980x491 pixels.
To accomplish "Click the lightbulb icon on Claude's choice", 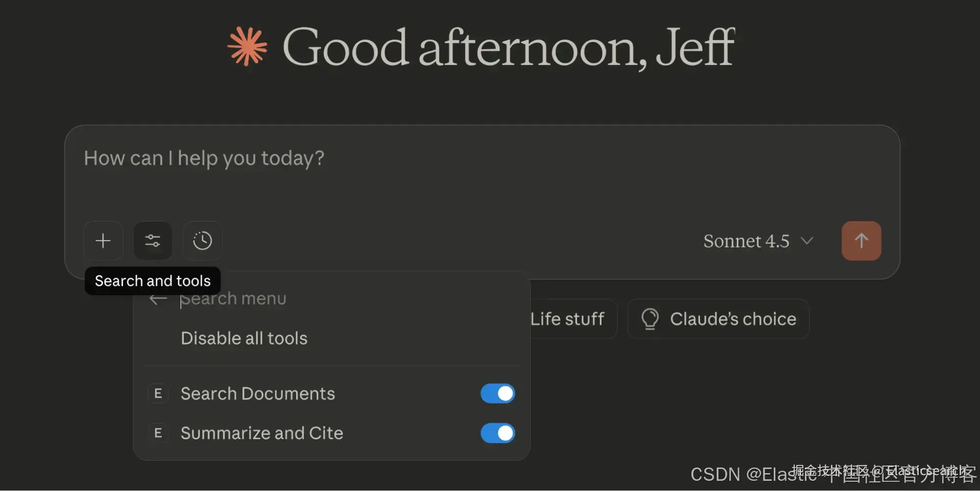I will point(650,319).
